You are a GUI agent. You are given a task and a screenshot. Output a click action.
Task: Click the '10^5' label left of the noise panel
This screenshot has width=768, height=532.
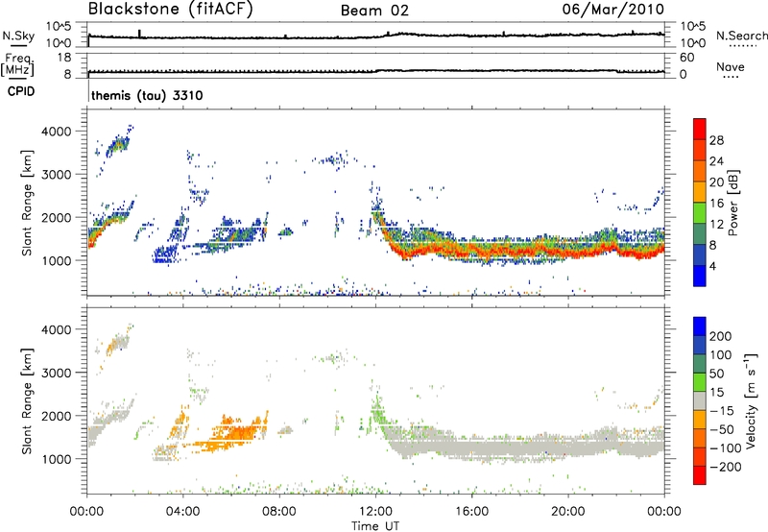[59, 26]
